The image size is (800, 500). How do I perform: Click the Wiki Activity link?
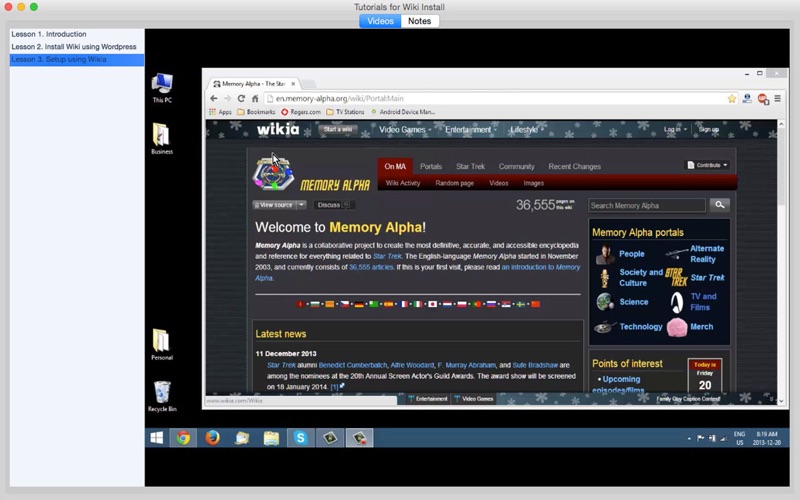(403, 183)
